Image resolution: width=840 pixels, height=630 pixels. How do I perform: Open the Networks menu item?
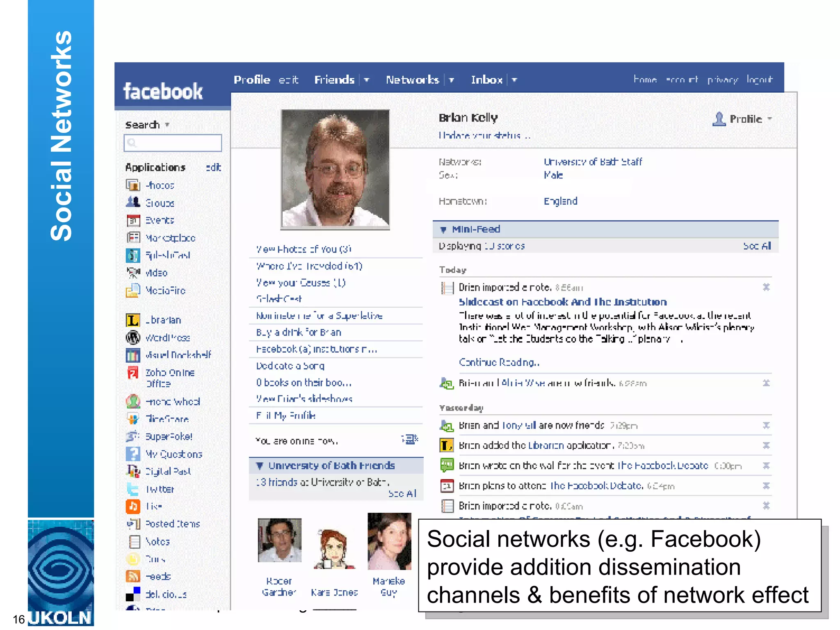click(412, 80)
